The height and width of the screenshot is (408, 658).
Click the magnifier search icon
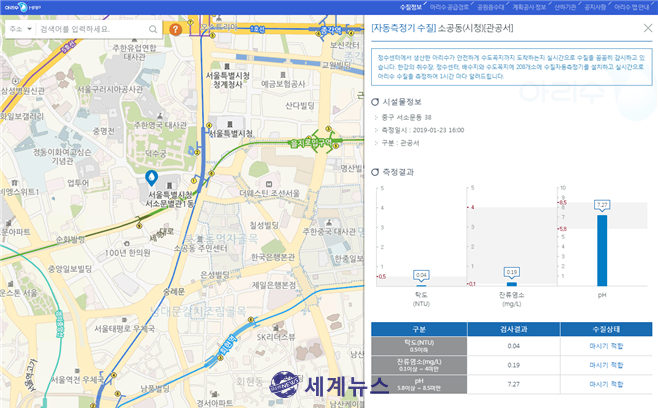pos(150,29)
